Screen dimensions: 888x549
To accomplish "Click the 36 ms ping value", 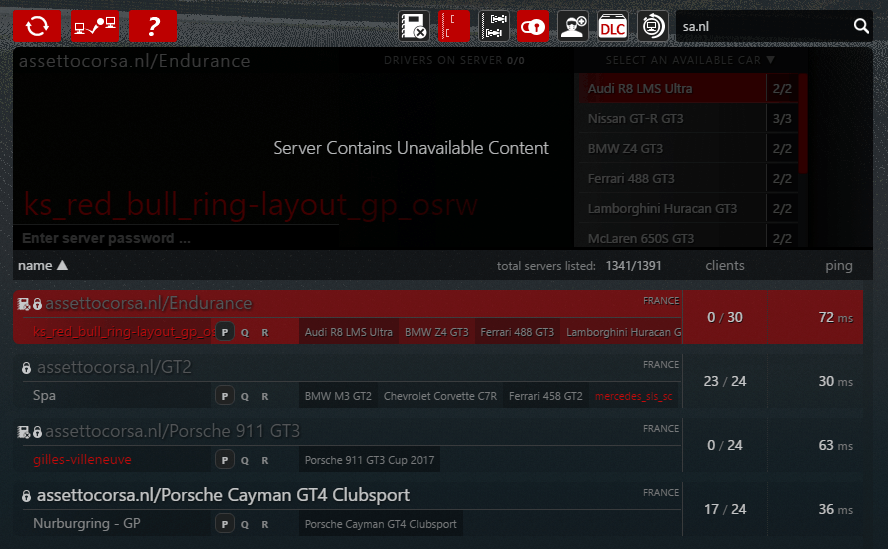I will pyautogui.click(x=835, y=509).
